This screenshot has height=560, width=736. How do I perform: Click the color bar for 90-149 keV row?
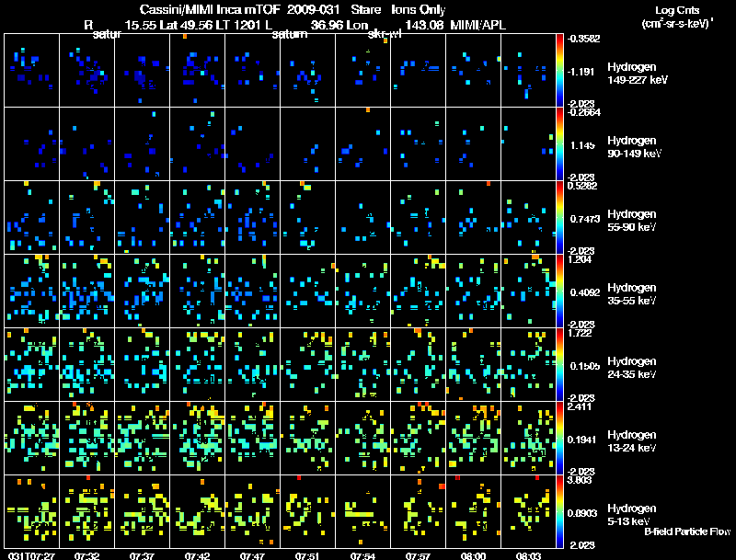559,144
